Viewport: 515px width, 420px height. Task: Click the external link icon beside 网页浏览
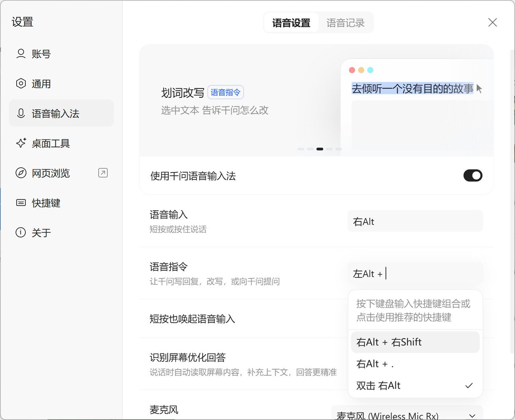click(x=103, y=173)
